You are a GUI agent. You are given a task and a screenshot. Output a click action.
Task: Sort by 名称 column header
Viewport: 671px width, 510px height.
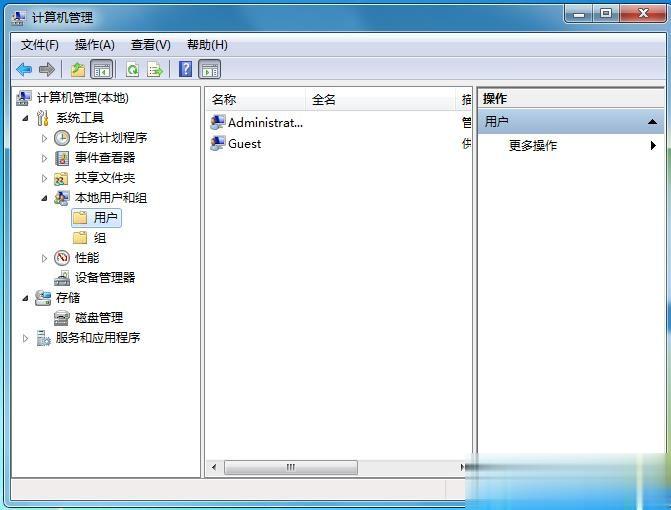point(256,100)
